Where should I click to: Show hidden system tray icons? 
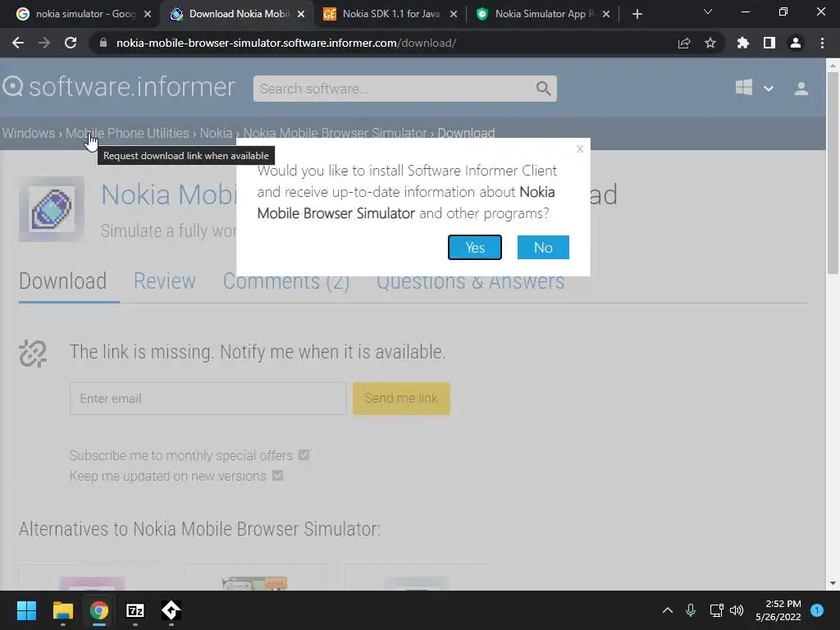coord(668,610)
